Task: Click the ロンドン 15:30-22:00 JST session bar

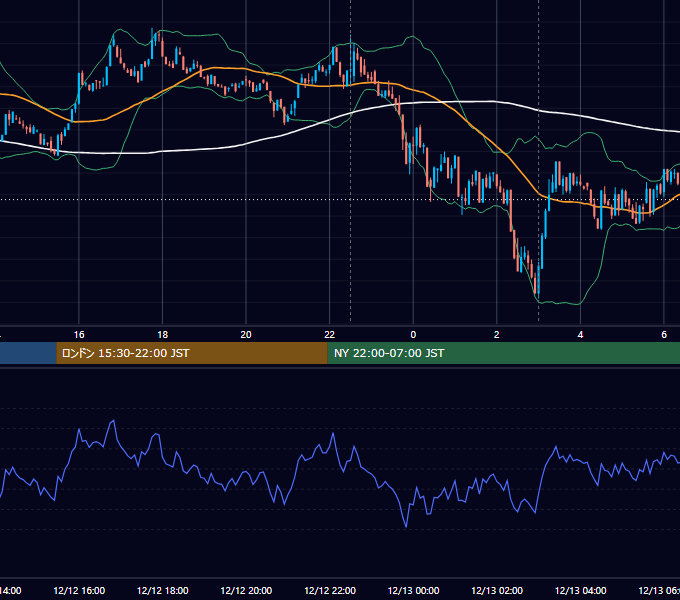Action: click(192, 353)
